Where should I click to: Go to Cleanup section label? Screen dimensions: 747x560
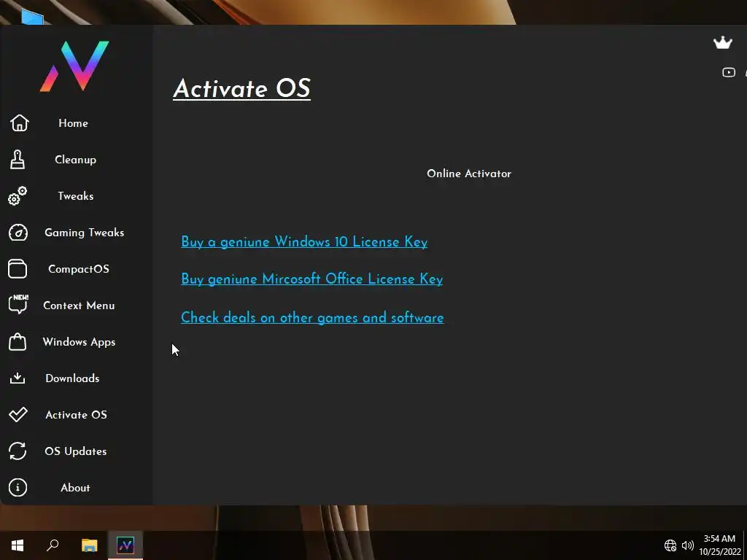(75, 160)
